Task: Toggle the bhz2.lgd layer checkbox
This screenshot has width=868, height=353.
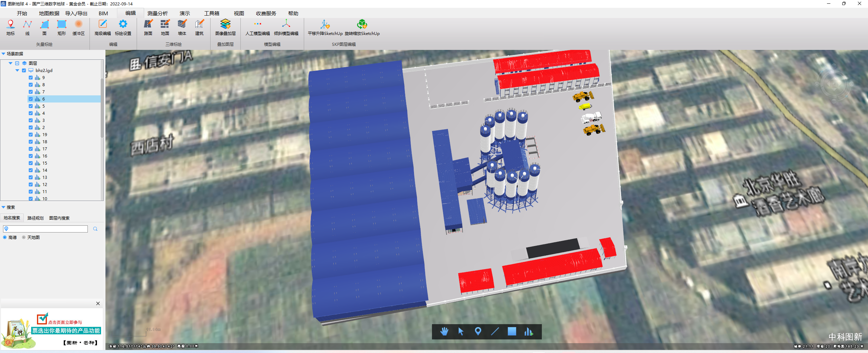Action: [x=24, y=71]
